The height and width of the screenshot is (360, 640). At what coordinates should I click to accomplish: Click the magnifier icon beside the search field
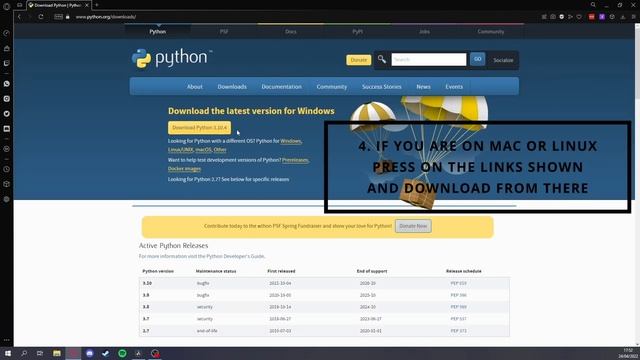point(382,59)
